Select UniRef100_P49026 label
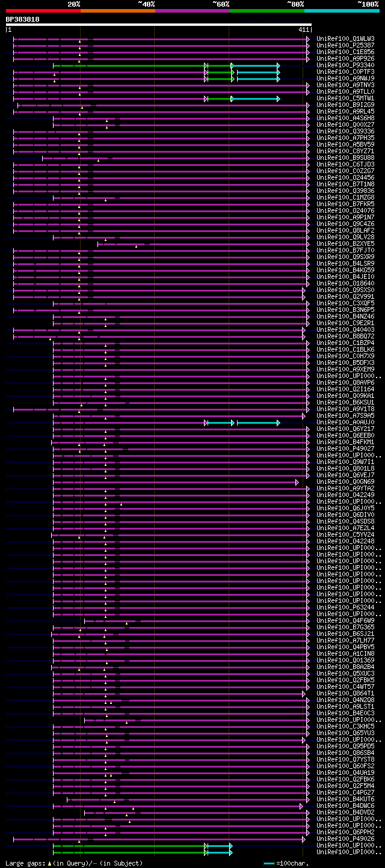Viewport: 385px width, 868px height. (x=345, y=839)
